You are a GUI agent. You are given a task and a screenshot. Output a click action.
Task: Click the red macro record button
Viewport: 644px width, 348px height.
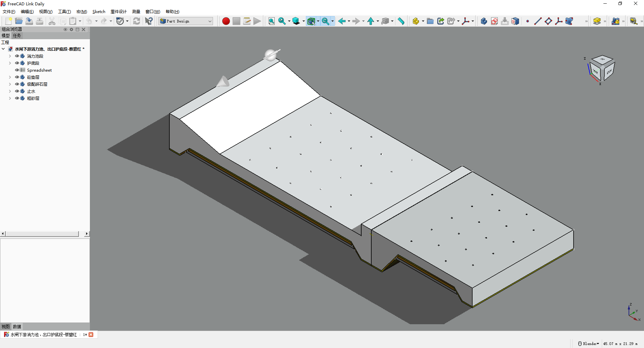(x=226, y=21)
